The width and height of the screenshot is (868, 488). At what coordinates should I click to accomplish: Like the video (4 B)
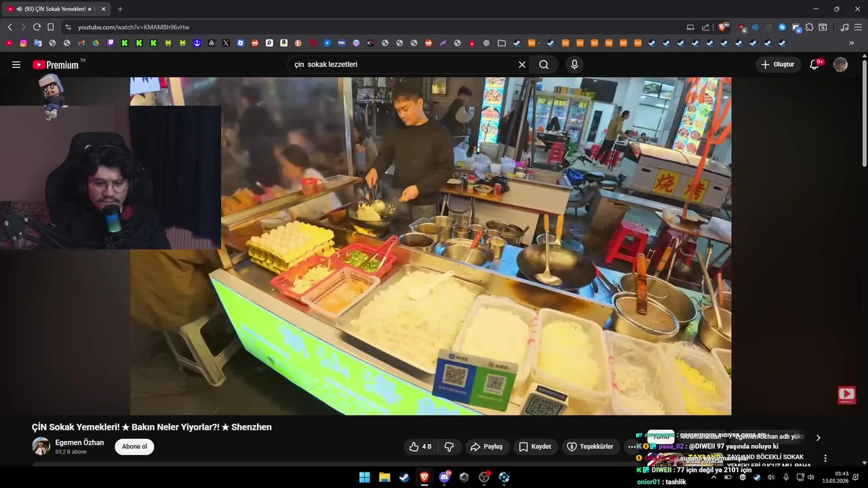tap(420, 447)
